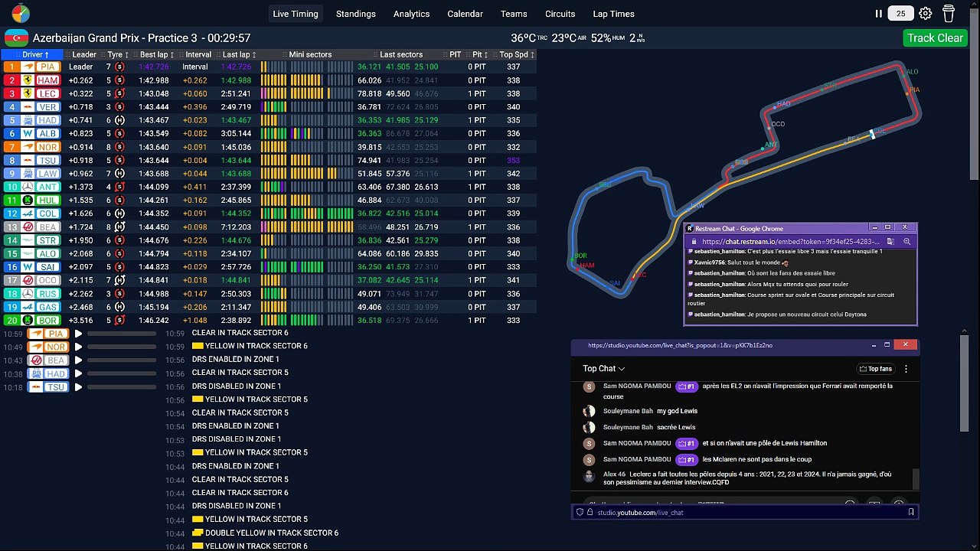The height and width of the screenshot is (551, 980).
Task: Open the Live Timing tab
Action: point(296,14)
